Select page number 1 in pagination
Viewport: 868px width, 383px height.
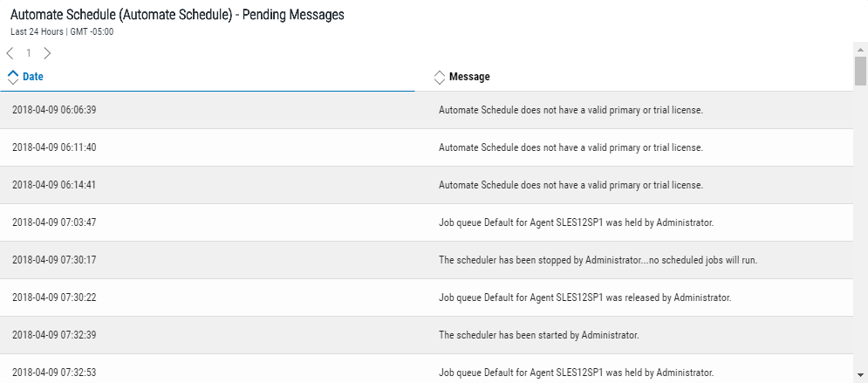[x=29, y=53]
